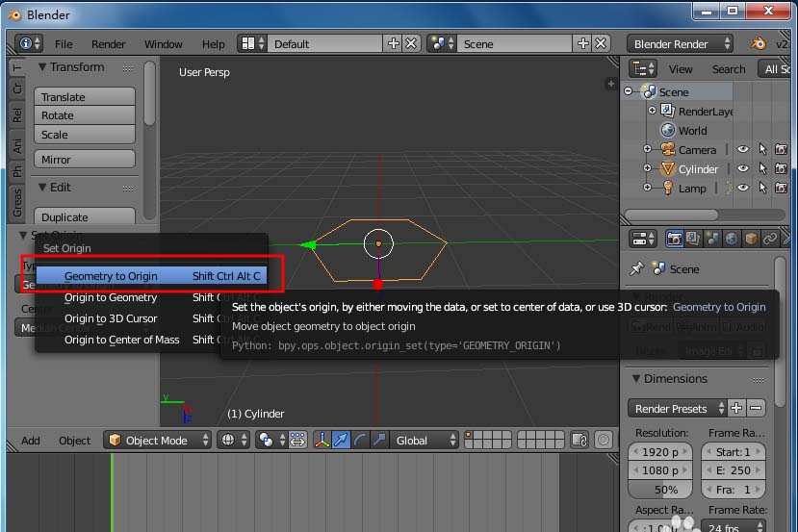The width and height of the screenshot is (798, 532).
Task: Open the Object properties cube tab
Action: (x=751, y=239)
